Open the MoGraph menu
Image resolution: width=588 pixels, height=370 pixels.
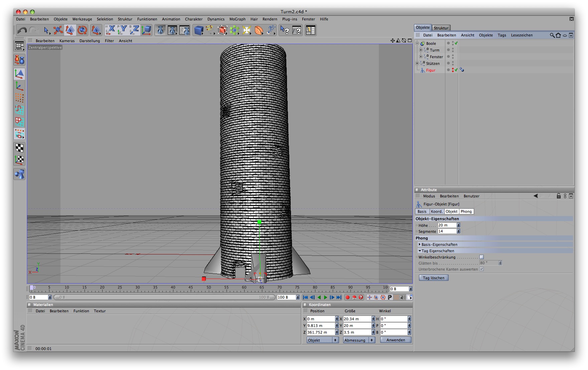pos(237,19)
